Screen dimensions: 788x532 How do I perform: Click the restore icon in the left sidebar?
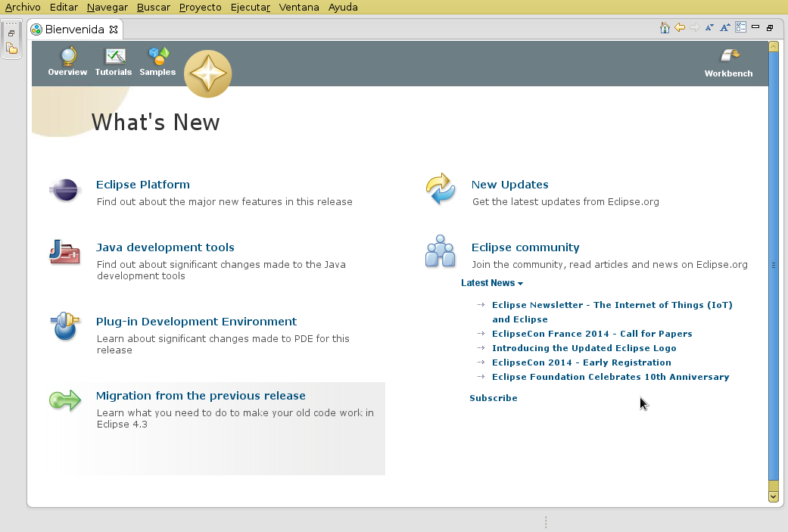click(11, 33)
